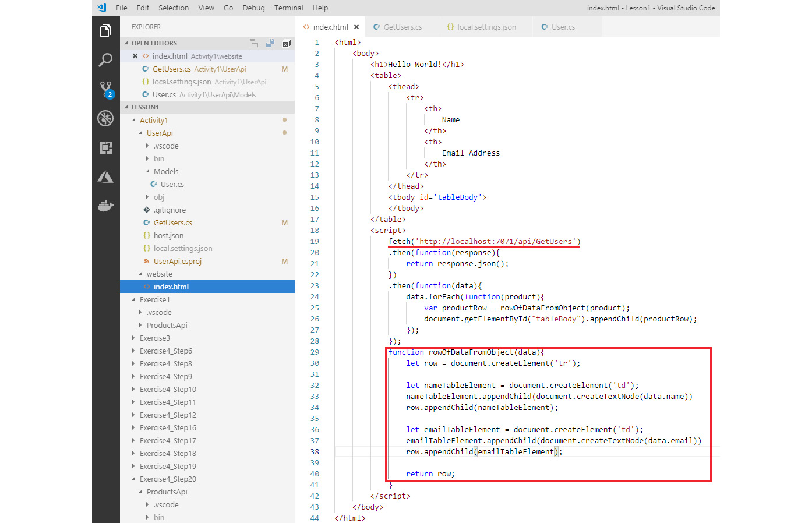Viewport: 812px width, 523px height.
Task: Click the EXPLORER panel title
Action: coord(146,27)
